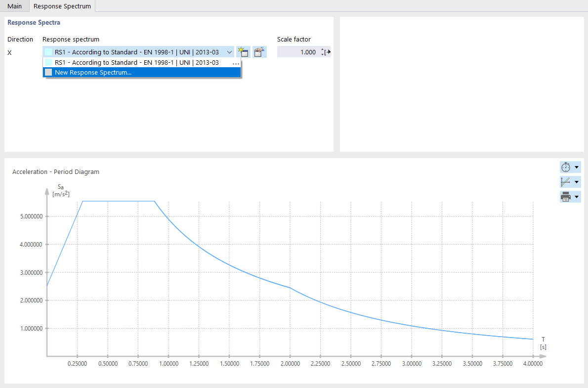
Task: Choose New Response Spectrum... from list
Action: pos(142,73)
